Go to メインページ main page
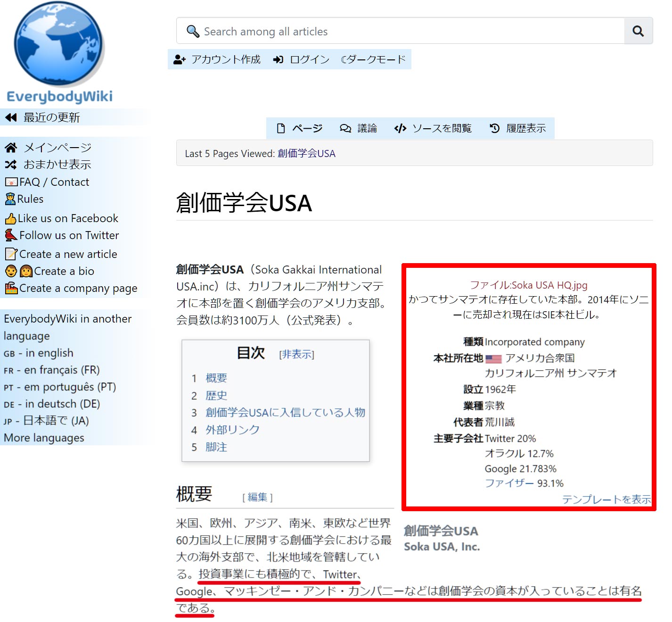The width and height of the screenshot is (672, 622). [x=57, y=148]
